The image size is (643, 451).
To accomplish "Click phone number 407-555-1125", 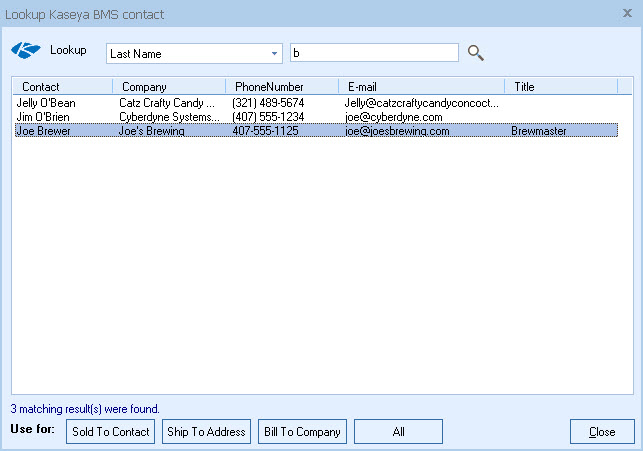I will (265, 131).
